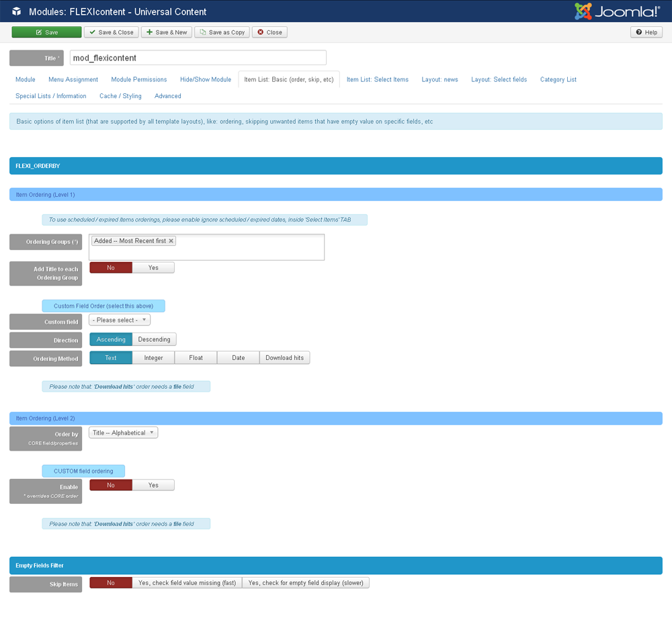The width and height of the screenshot is (672, 626).
Task: Select Item List: Basic tab
Action: (289, 79)
